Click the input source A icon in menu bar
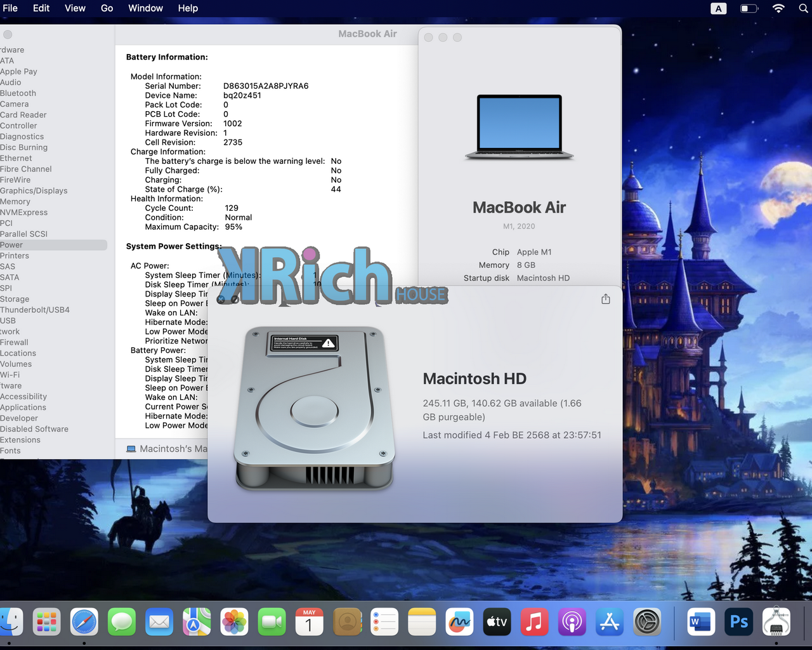 click(719, 8)
